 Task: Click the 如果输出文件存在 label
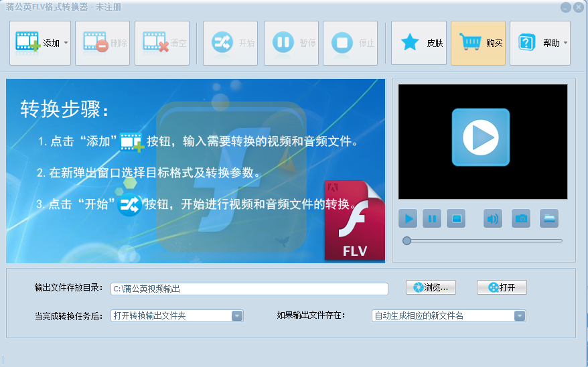click(x=311, y=315)
